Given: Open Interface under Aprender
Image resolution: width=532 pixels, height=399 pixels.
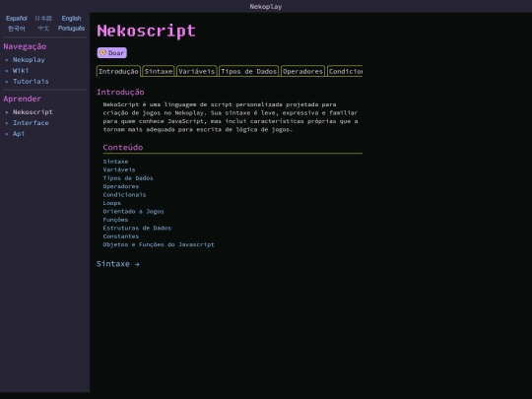Looking at the screenshot, I should click(x=31, y=123).
